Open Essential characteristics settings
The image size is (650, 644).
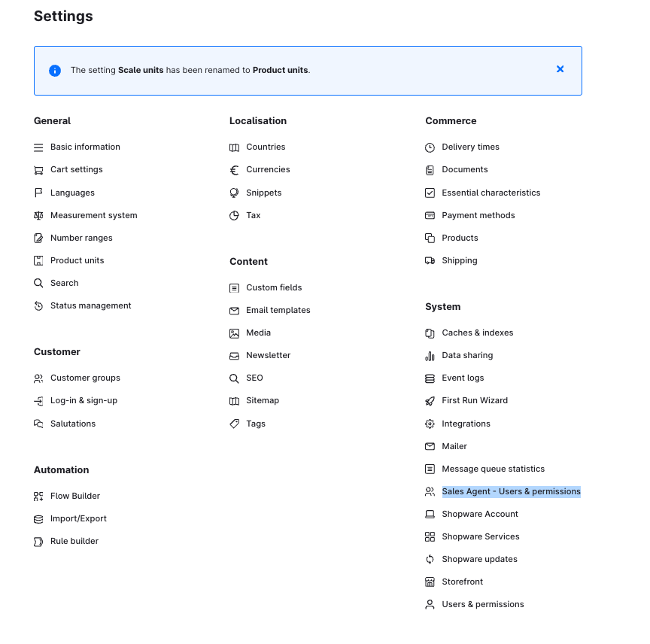491,193
